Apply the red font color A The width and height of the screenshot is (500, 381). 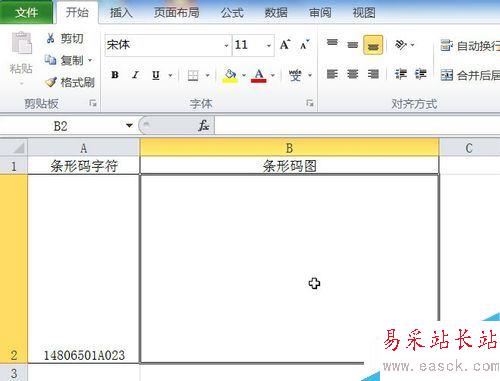pos(259,76)
